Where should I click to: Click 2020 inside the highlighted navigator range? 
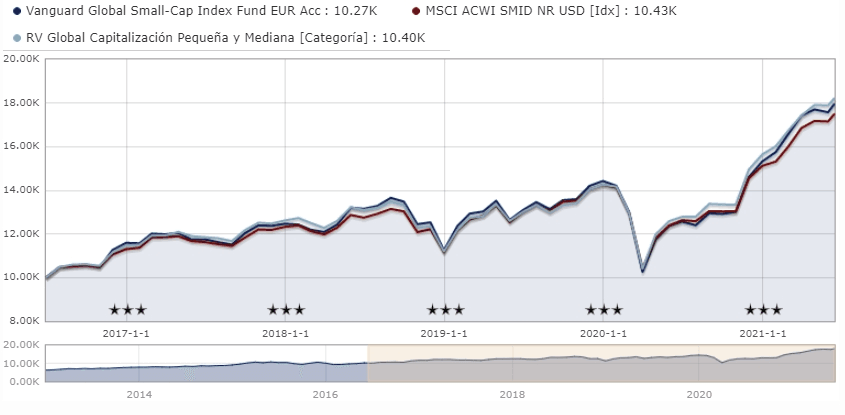pos(698,395)
